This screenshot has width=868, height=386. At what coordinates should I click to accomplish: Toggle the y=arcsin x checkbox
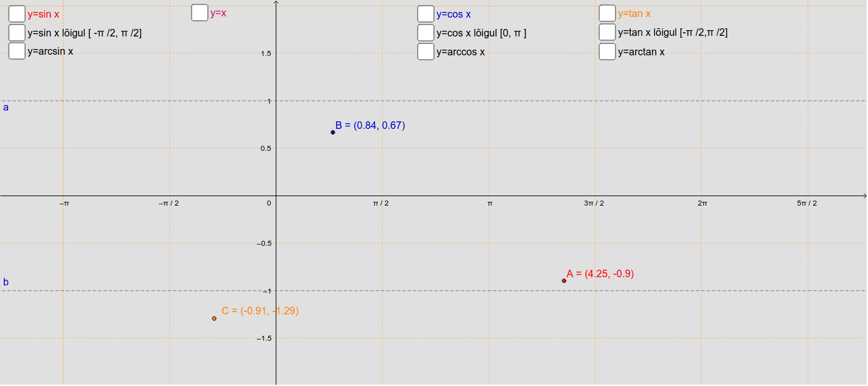[x=17, y=52]
